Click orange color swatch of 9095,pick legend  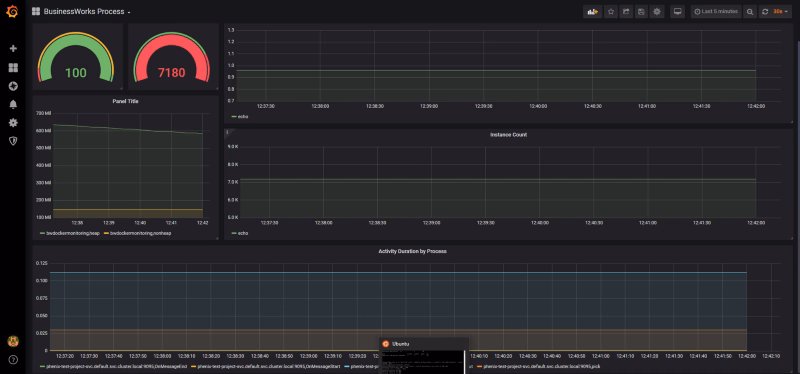[x=480, y=366]
